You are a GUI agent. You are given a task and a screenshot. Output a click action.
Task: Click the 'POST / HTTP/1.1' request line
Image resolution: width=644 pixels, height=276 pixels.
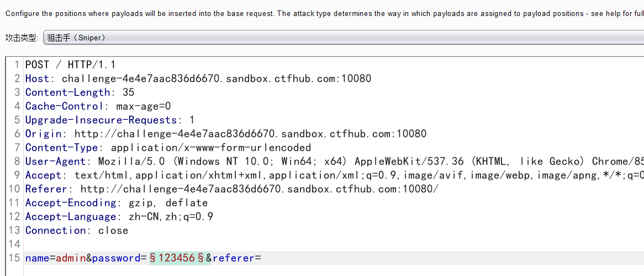tap(71, 65)
